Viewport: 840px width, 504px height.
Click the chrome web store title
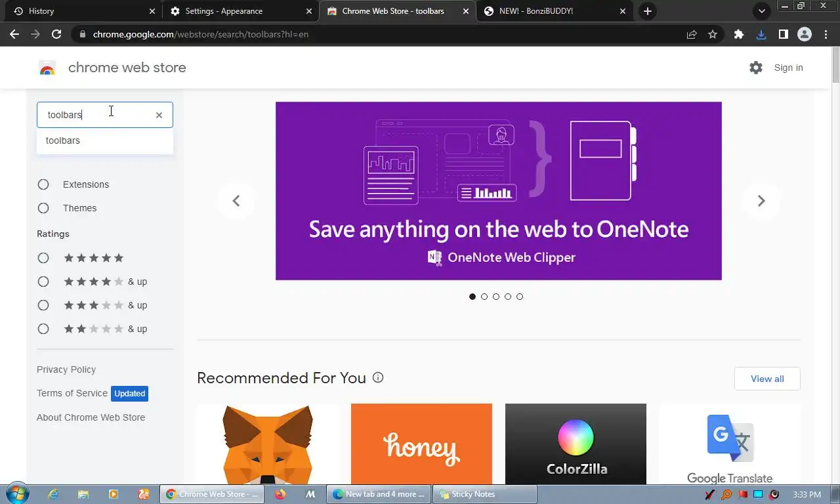click(x=127, y=68)
